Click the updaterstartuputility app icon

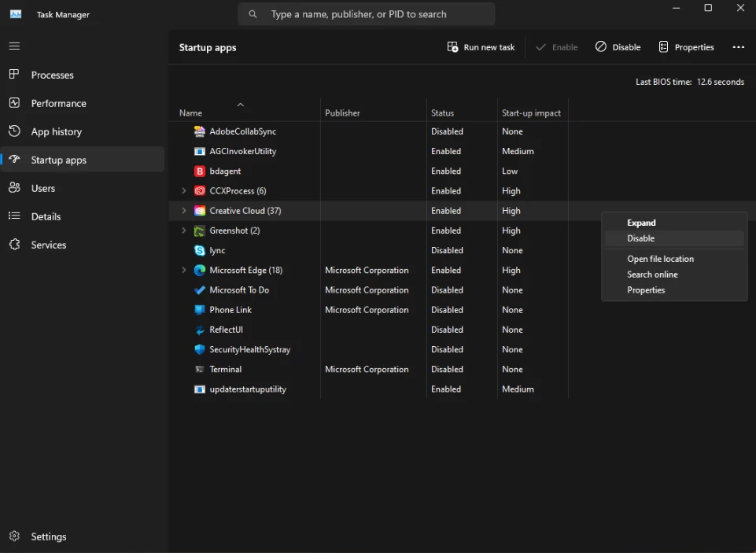tap(199, 389)
